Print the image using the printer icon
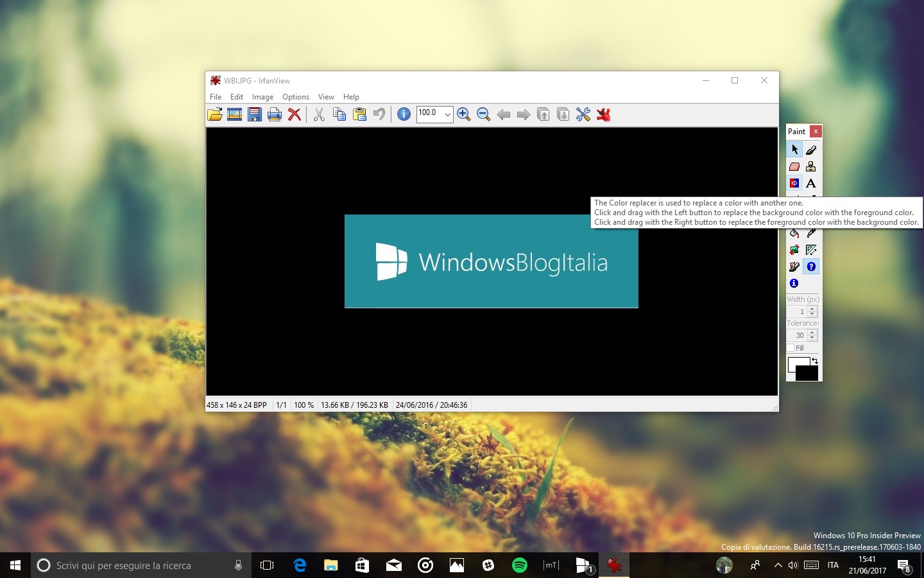Image resolution: width=924 pixels, height=578 pixels. point(275,114)
